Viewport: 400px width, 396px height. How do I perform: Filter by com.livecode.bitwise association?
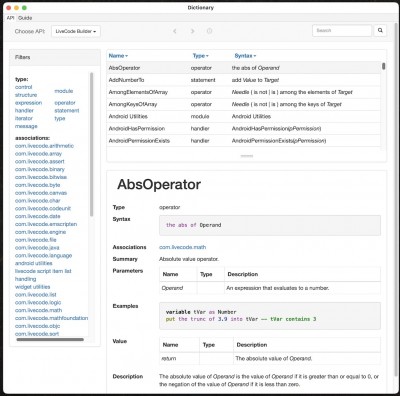pos(41,177)
